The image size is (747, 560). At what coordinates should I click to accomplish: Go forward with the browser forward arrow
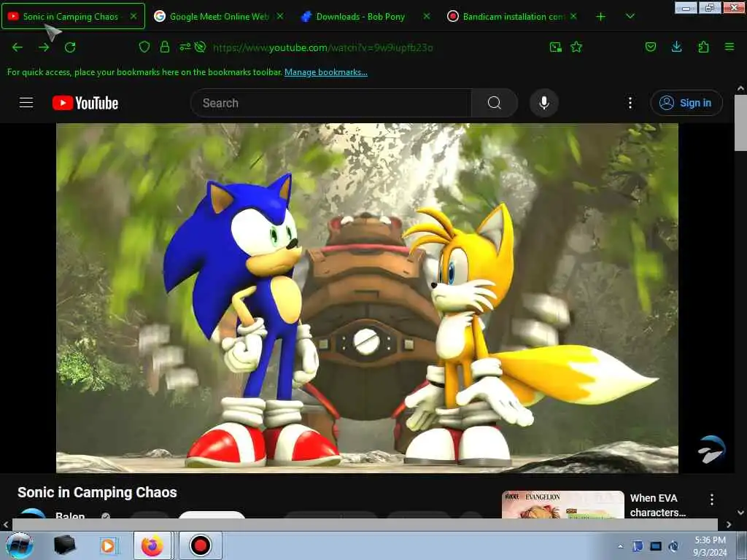[44, 47]
